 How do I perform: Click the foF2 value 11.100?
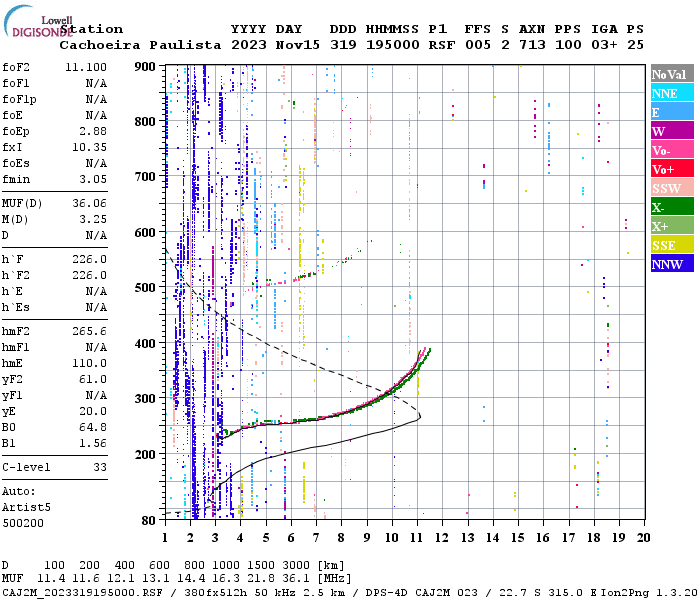(x=86, y=67)
